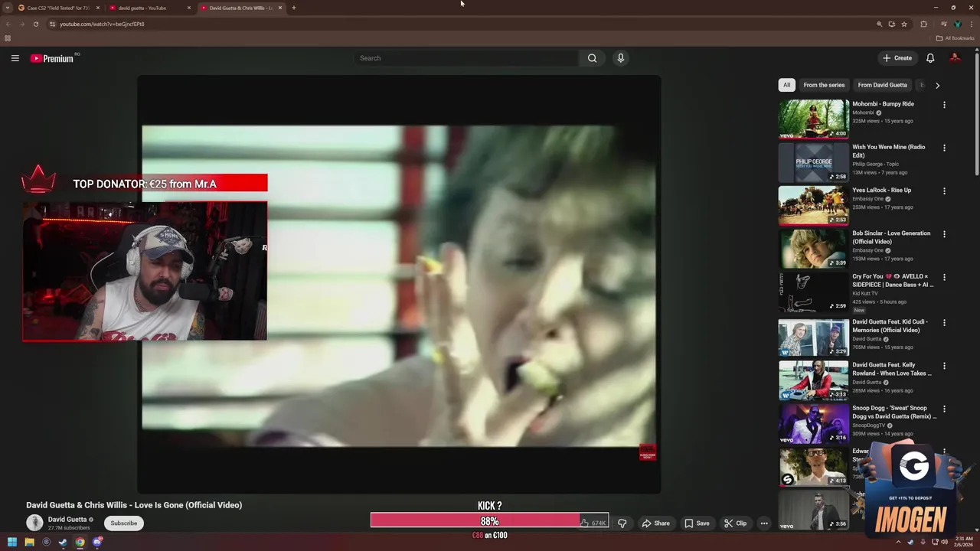Screen dimensions: 980x551
Task: Open Chrome extensions puzzle icon
Action: tap(923, 24)
